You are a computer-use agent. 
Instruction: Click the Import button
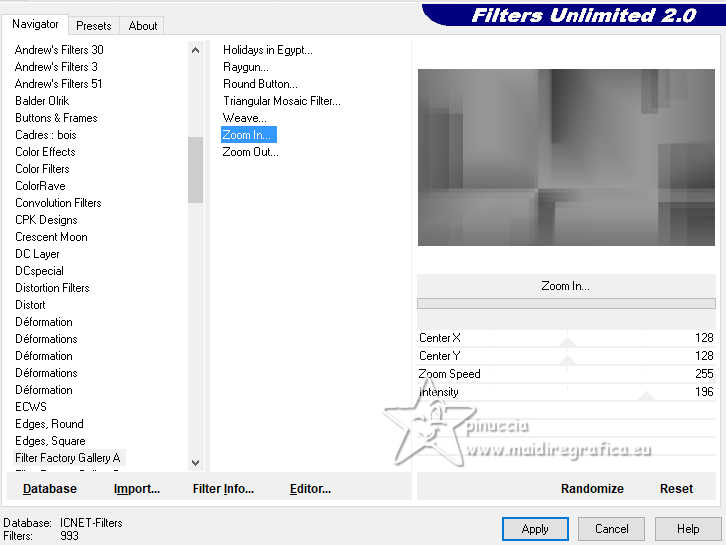137,489
